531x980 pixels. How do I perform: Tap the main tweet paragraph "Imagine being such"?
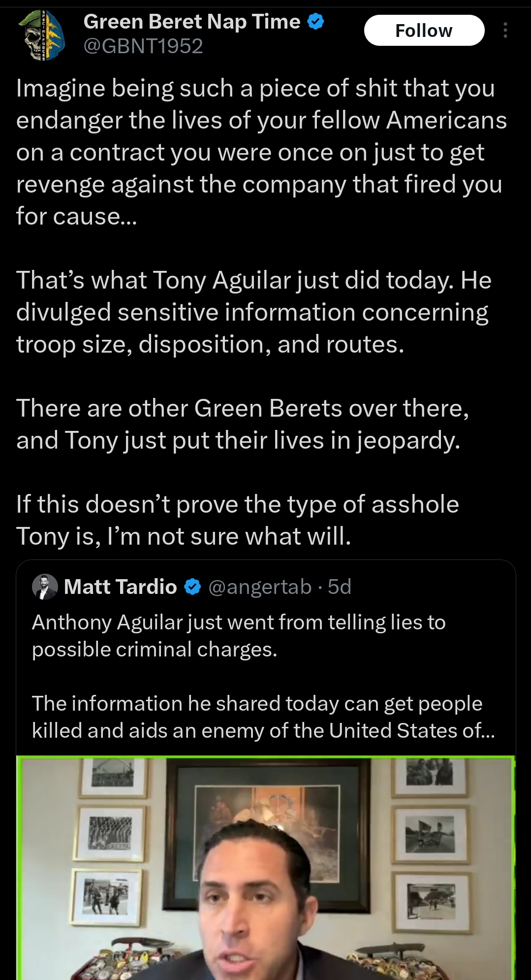coord(261,152)
